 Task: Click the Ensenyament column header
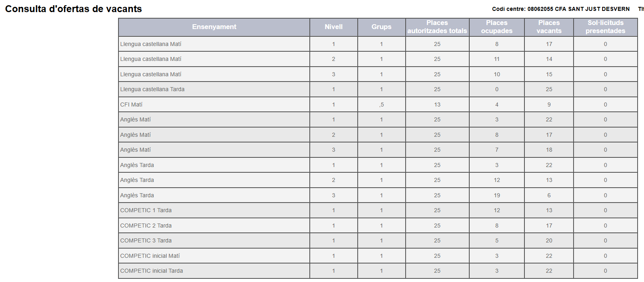[x=214, y=27]
